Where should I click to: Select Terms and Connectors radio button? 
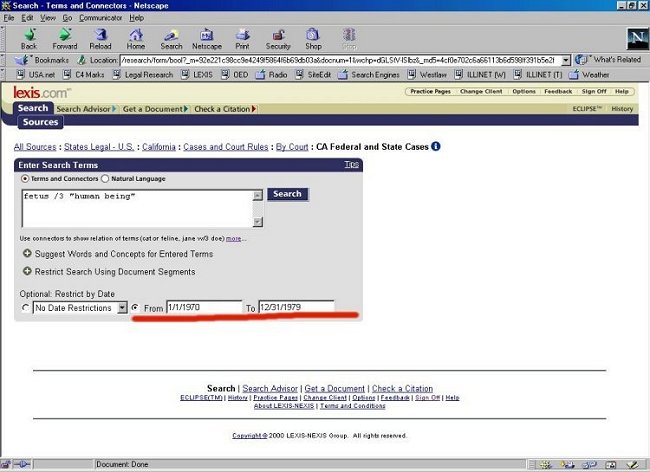click(x=25, y=179)
